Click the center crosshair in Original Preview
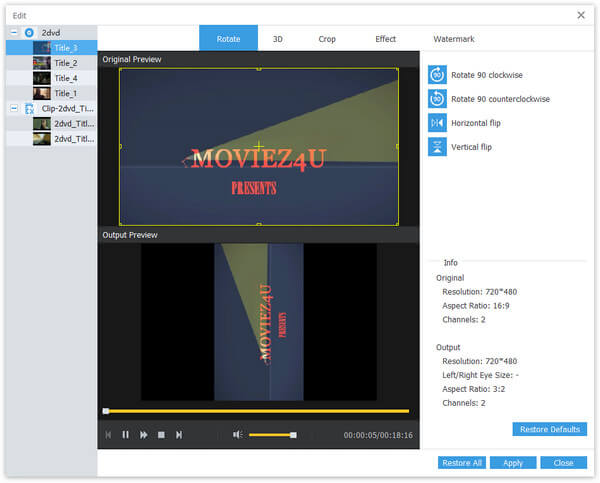 click(x=259, y=146)
